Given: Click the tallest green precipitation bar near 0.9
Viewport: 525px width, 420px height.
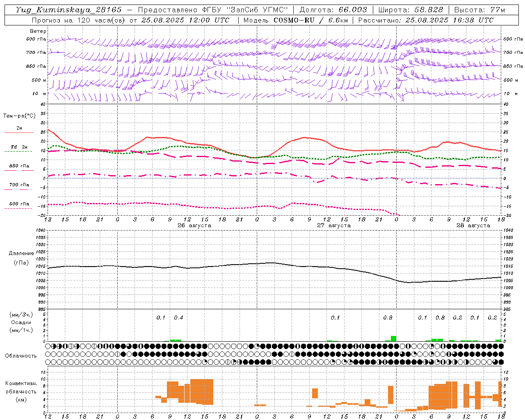Looking at the screenshot, I should point(393,339).
